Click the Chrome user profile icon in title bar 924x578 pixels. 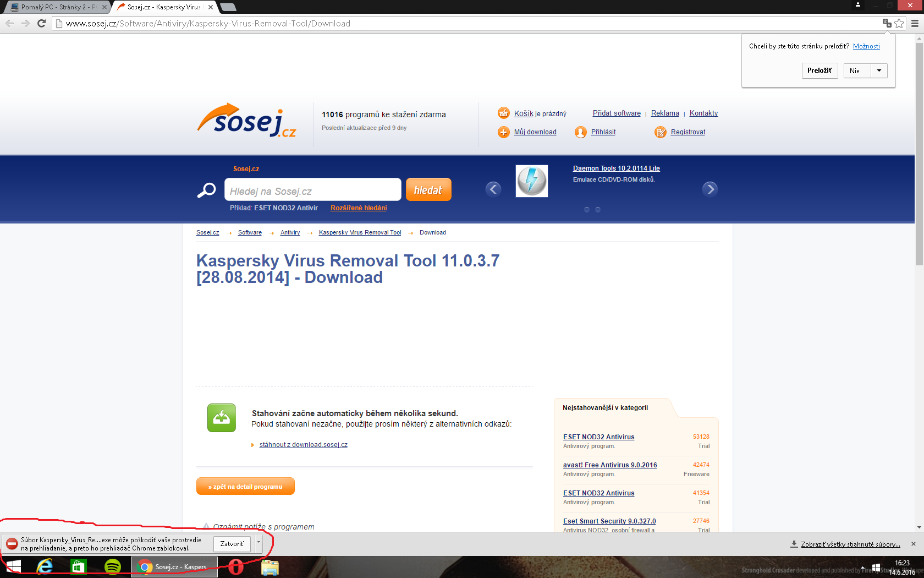coord(857,5)
